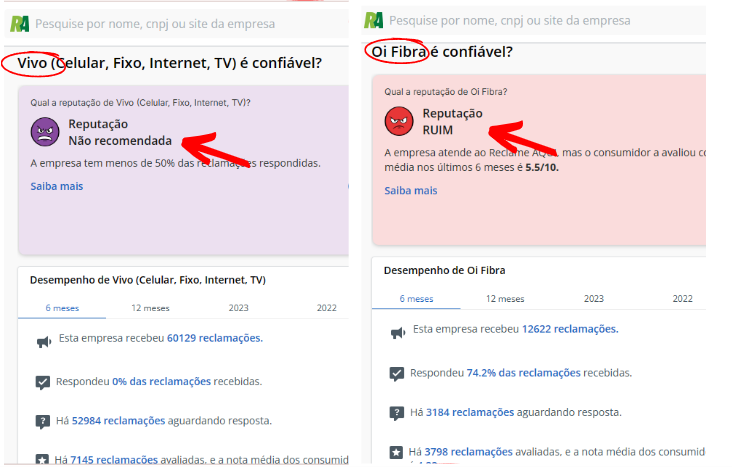Open Saiba mais link in Vivo reputation card
Viewport: 732px width, 467px height.
(56, 186)
